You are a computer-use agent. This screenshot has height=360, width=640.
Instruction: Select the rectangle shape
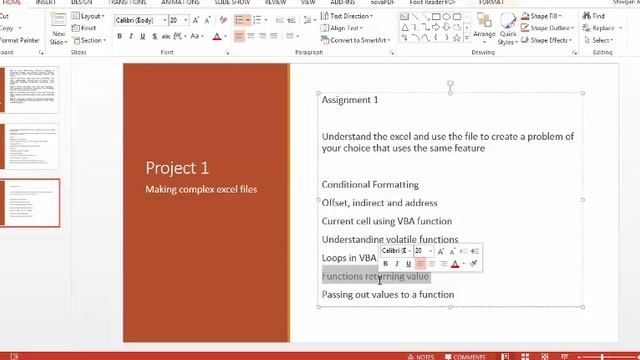click(x=436, y=17)
